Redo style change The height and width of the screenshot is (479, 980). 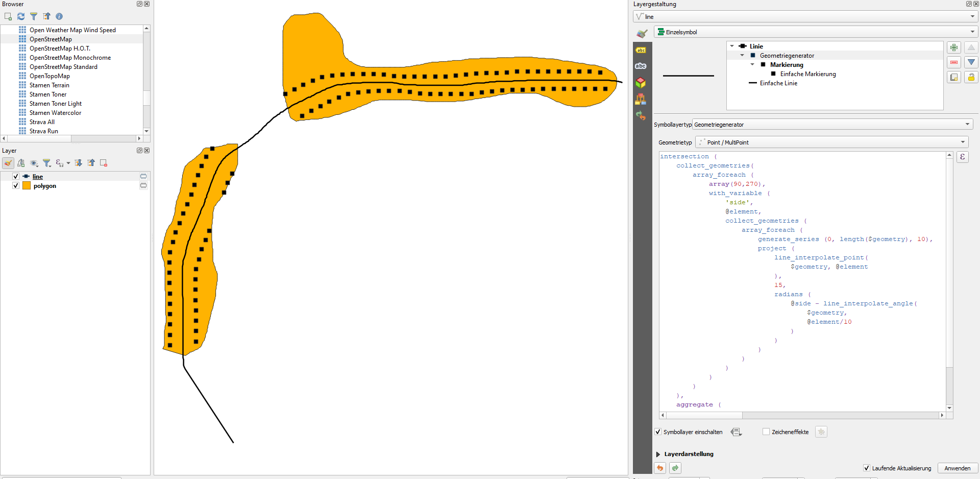coord(675,468)
